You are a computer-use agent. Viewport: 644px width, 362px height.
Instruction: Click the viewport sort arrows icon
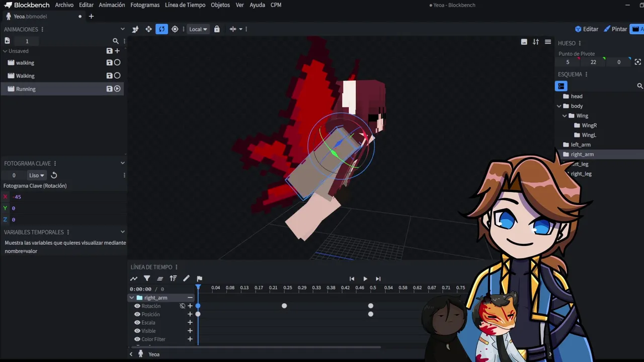pos(536,42)
